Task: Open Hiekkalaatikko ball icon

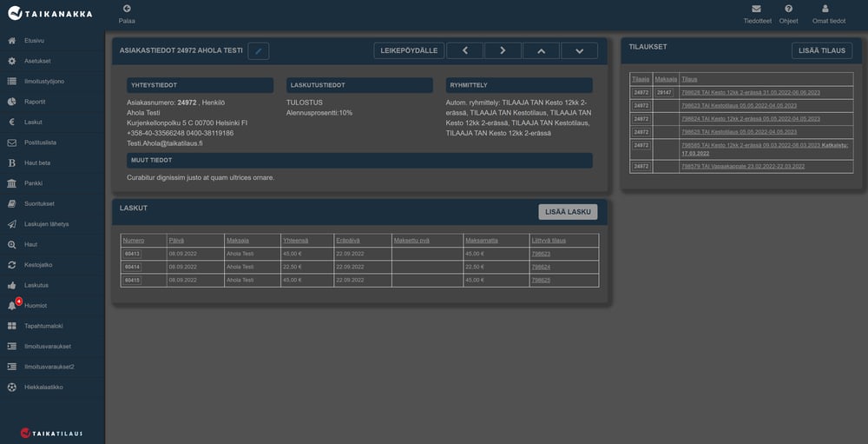Action: coord(11,387)
